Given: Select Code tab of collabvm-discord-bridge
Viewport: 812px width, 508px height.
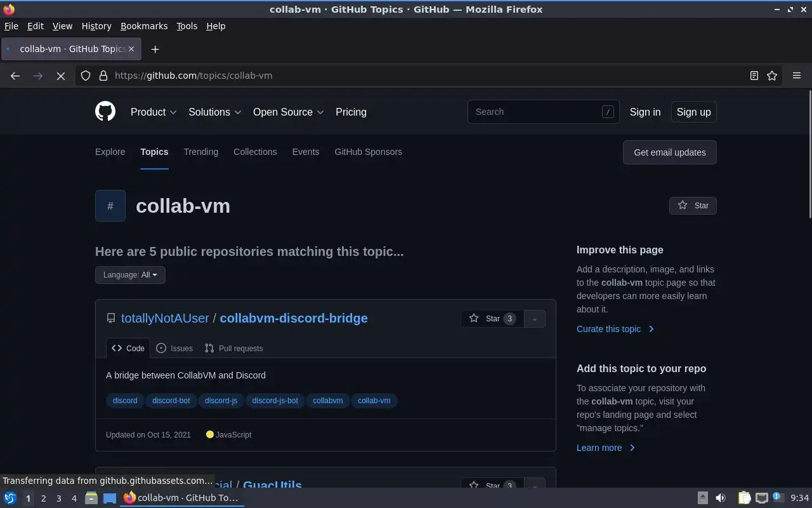Looking at the screenshot, I should pos(128,348).
